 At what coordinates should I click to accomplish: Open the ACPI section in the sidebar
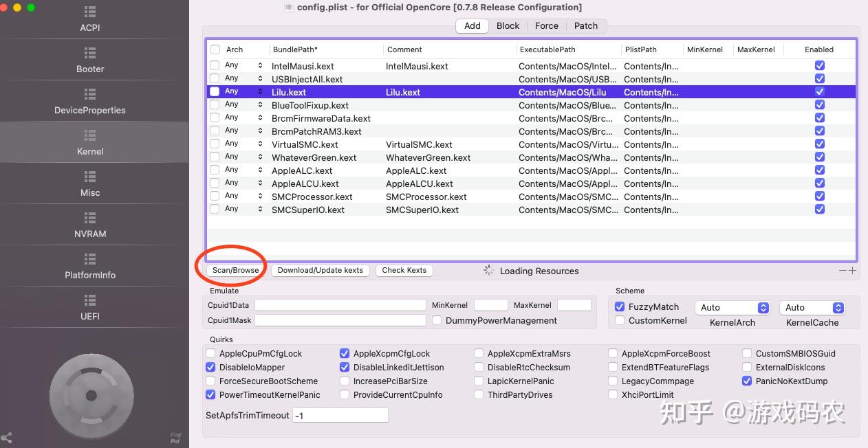[x=90, y=19]
